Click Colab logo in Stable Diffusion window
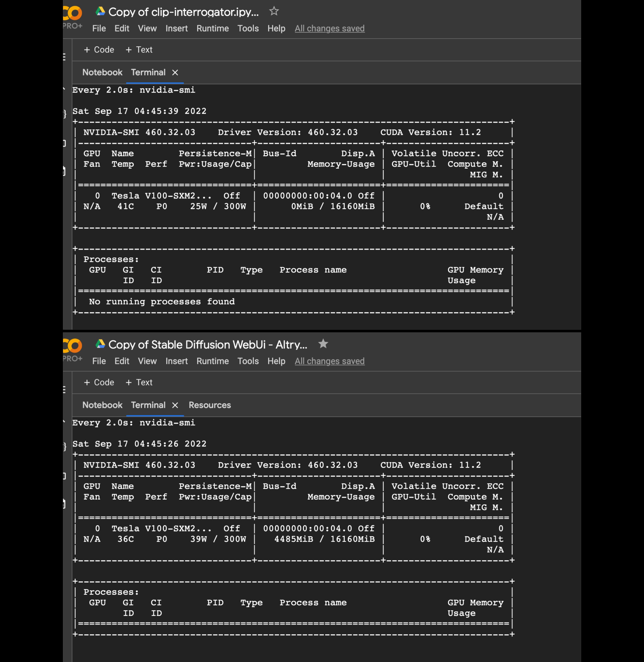644x662 pixels. tap(72, 346)
